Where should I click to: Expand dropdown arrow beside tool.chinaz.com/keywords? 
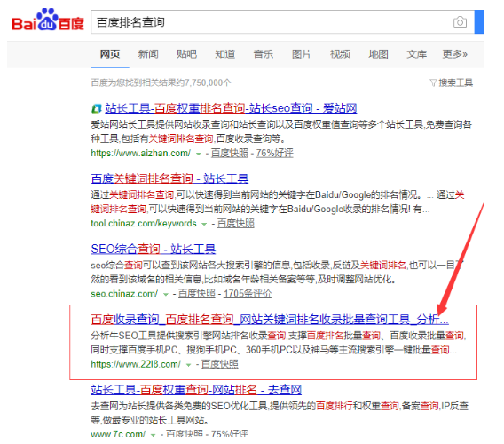[x=204, y=225]
